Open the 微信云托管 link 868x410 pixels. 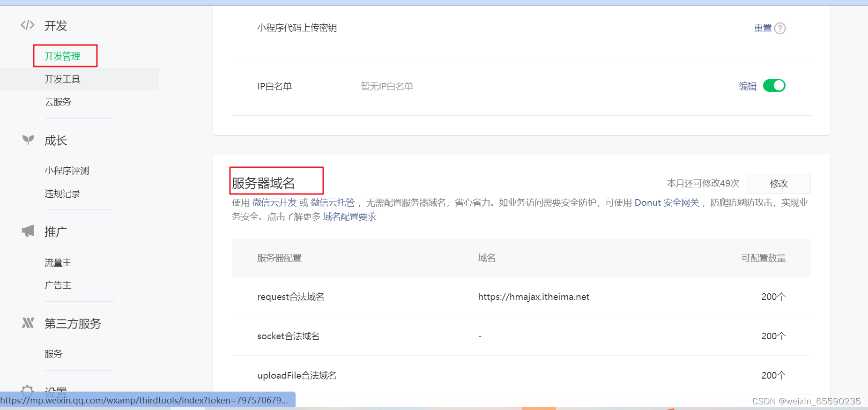(x=333, y=202)
